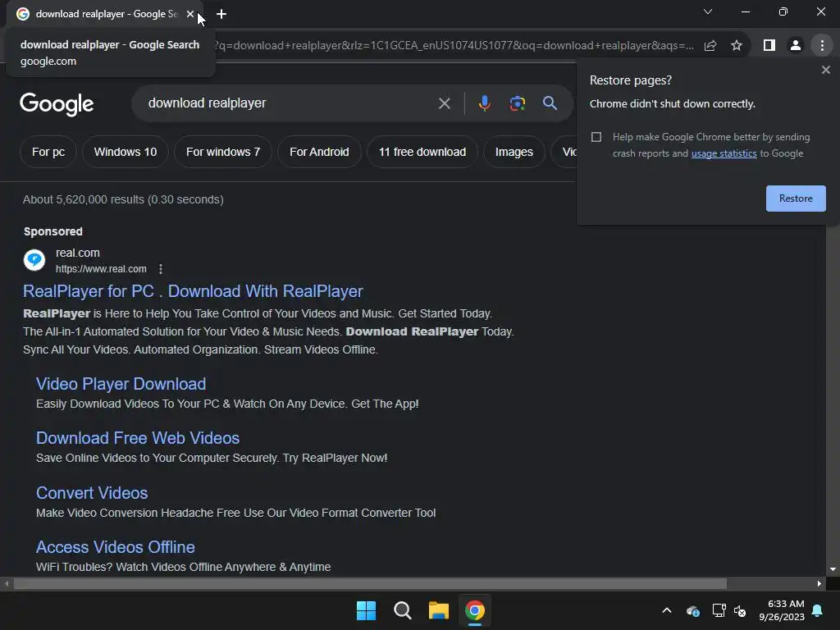
Task: Open the Chrome three-dot menu
Action: pyautogui.click(x=822, y=46)
